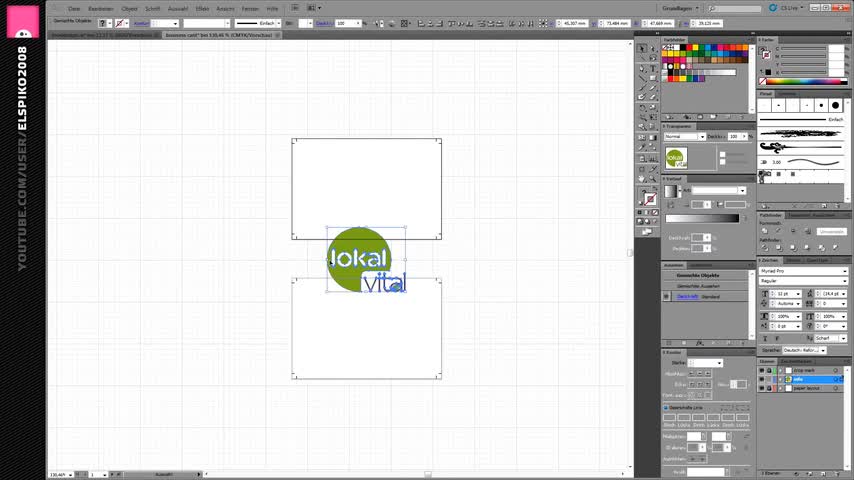
Task: Select the Paintbrush tool
Action: pyautogui.click(x=642, y=88)
